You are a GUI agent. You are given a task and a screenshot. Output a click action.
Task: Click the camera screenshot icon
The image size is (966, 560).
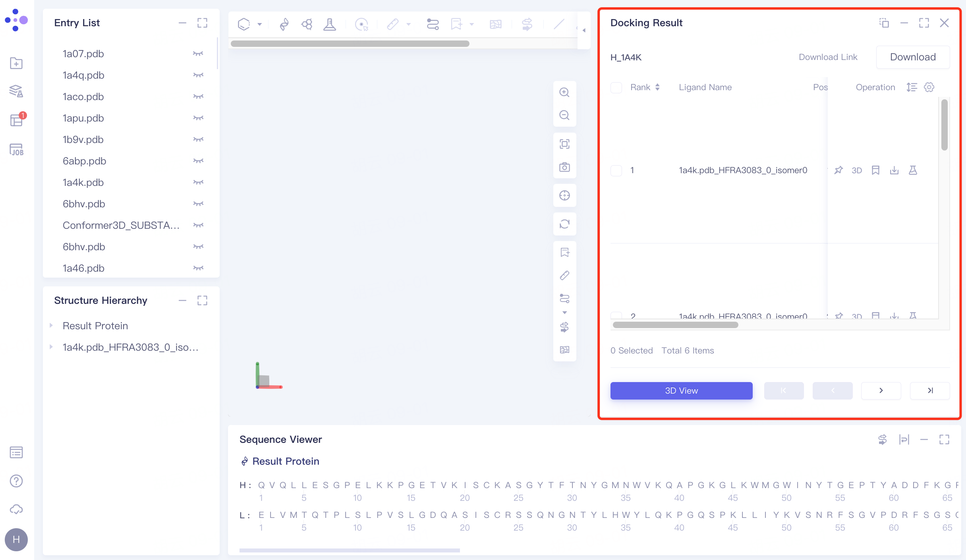pyautogui.click(x=564, y=167)
